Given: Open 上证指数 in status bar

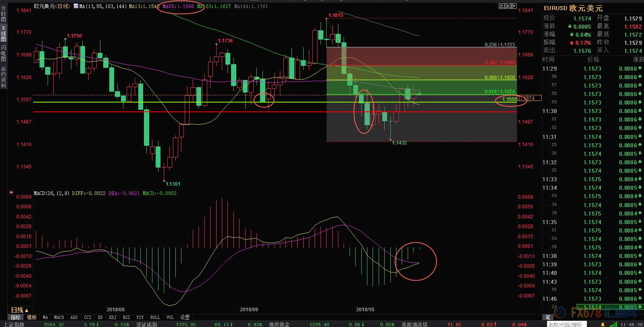Looking at the screenshot, I should click(x=14, y=324).
